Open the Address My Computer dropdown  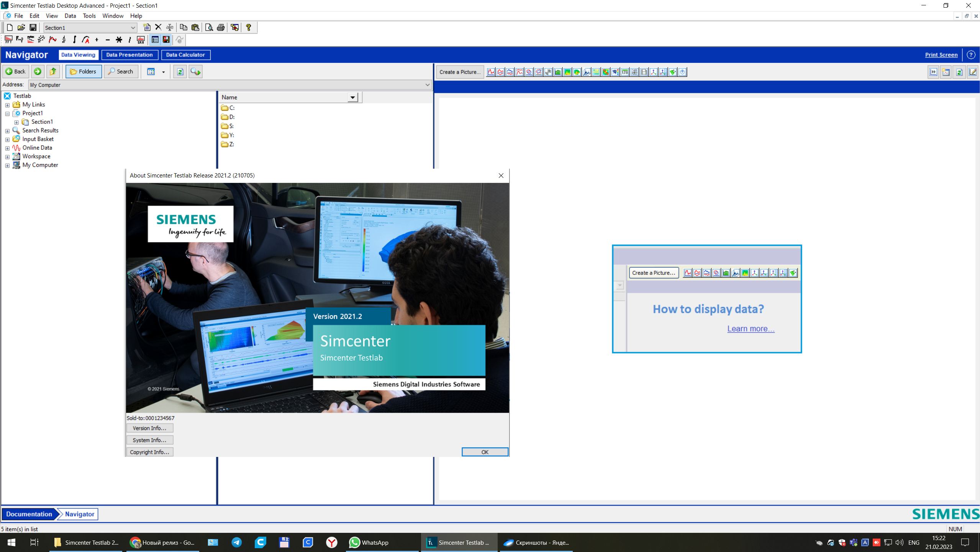click(427, 85)
